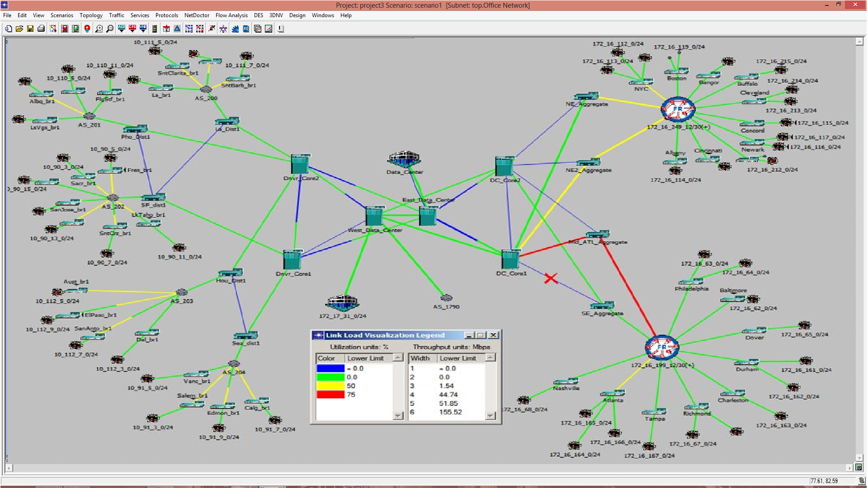Click the zoom in magnifier icon
The width and height of the screenshot is (868, 488).
pyautogui.click(x=99, y=28)
